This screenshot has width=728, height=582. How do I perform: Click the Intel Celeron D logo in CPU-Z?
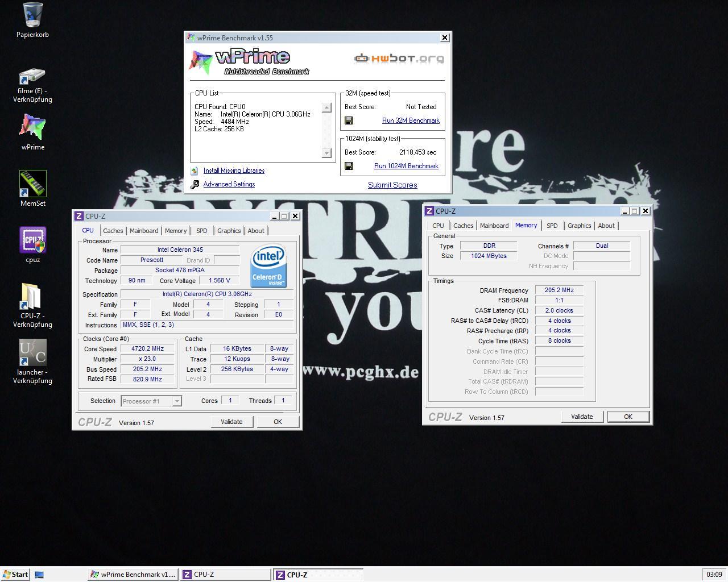pyautogui.click(x=268, y=267)
